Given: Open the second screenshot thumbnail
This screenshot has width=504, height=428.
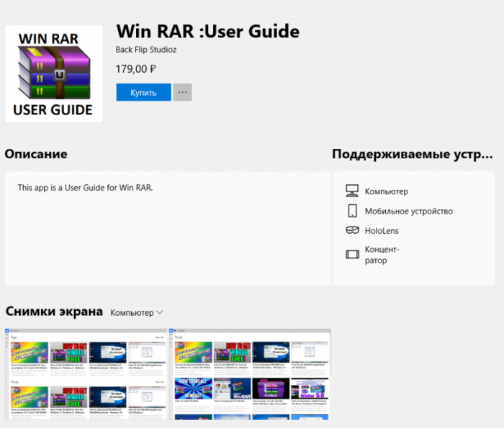Looking at the screenshot, I should click(250, 374).
